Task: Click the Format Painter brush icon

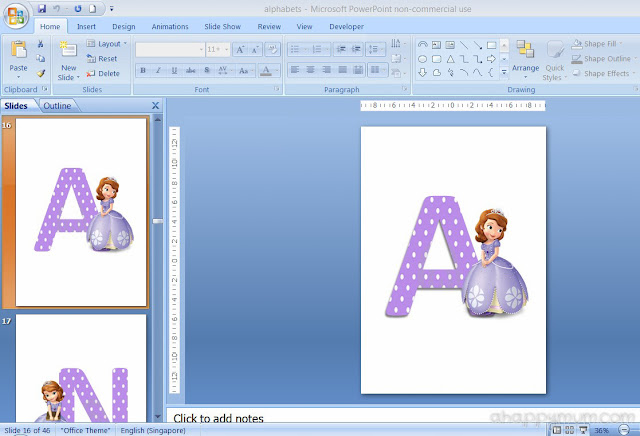Action: click(x=40, y=73)
